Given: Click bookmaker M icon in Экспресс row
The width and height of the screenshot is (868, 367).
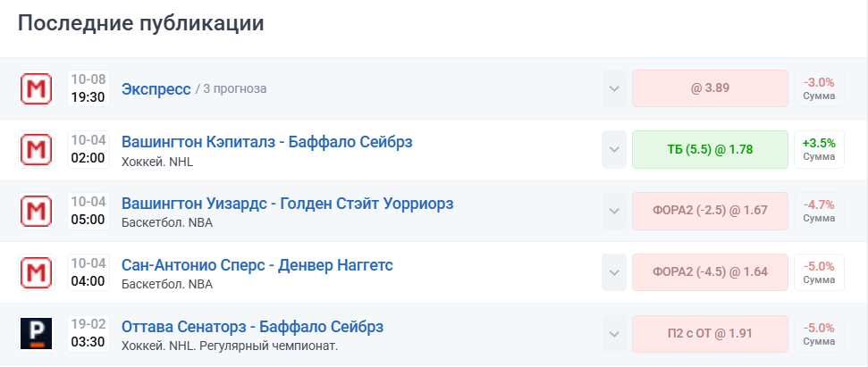Looking at the screenshot, I should click(36, 88).
